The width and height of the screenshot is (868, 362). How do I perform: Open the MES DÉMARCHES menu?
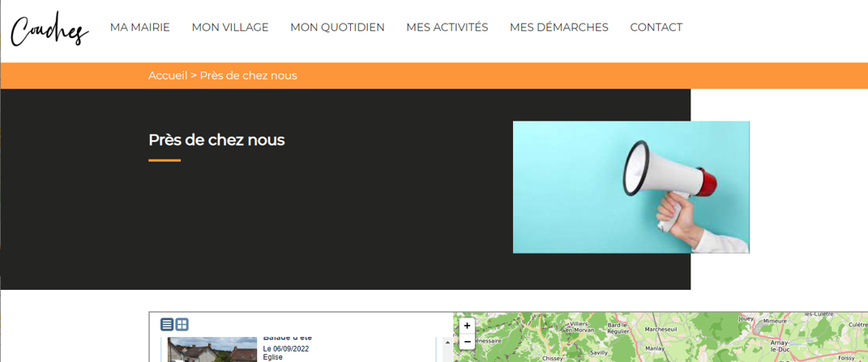559,27
